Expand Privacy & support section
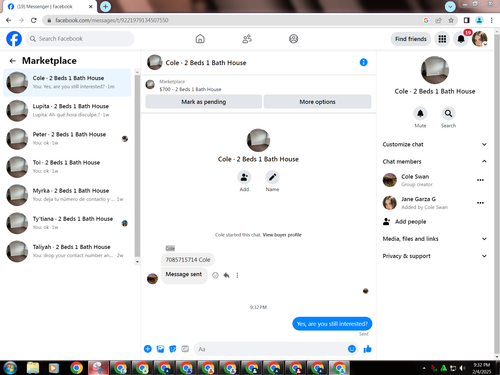The height and width of the screenshot is (375, 500). tap(435, 256)
